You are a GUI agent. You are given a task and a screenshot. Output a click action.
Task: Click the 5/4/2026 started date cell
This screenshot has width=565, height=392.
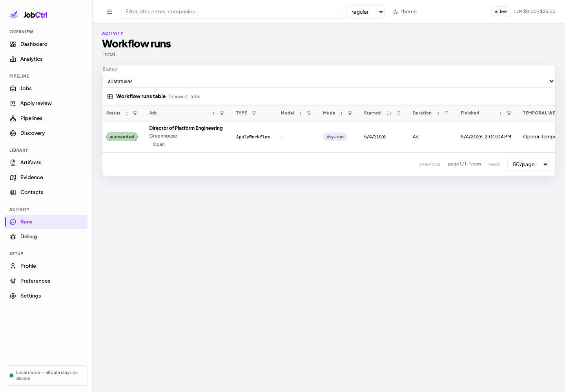(x=375, y=137)
